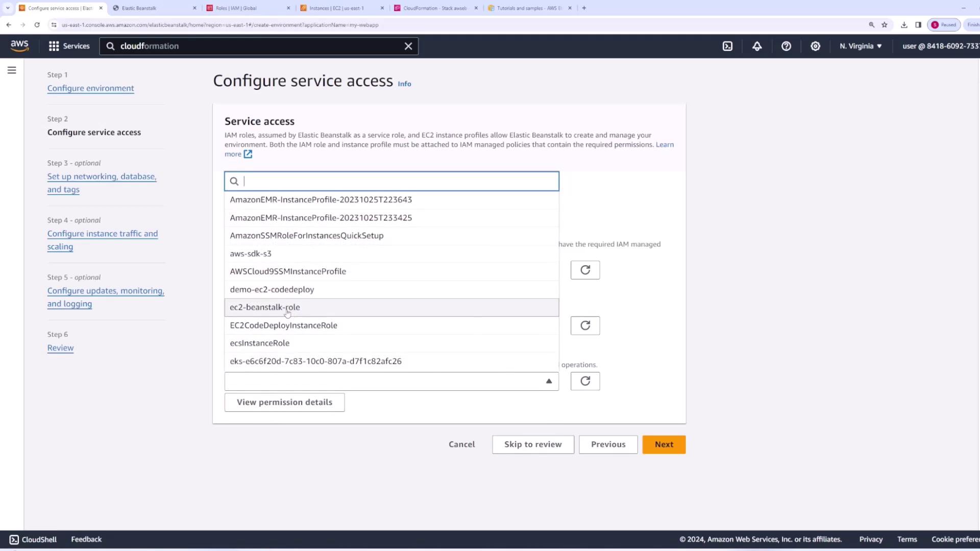Open the notifications bell icon

(x=757, y=46)
